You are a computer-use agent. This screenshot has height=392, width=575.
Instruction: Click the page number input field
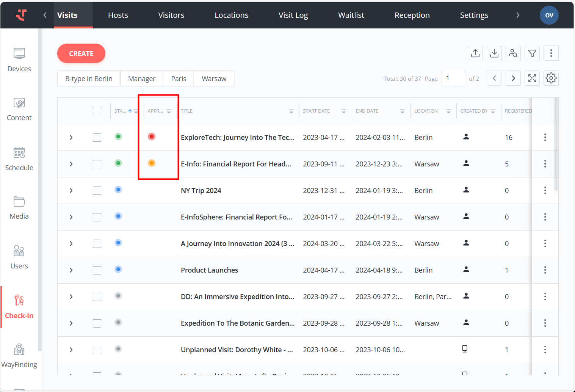click(x=453, y=78)
